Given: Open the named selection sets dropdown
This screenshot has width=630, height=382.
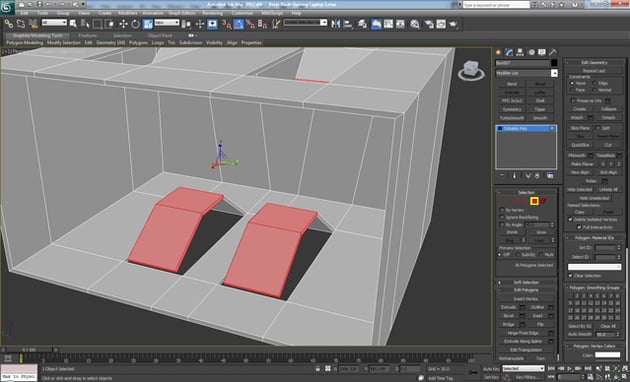Looking at the screenshot, I should [305, 23].
